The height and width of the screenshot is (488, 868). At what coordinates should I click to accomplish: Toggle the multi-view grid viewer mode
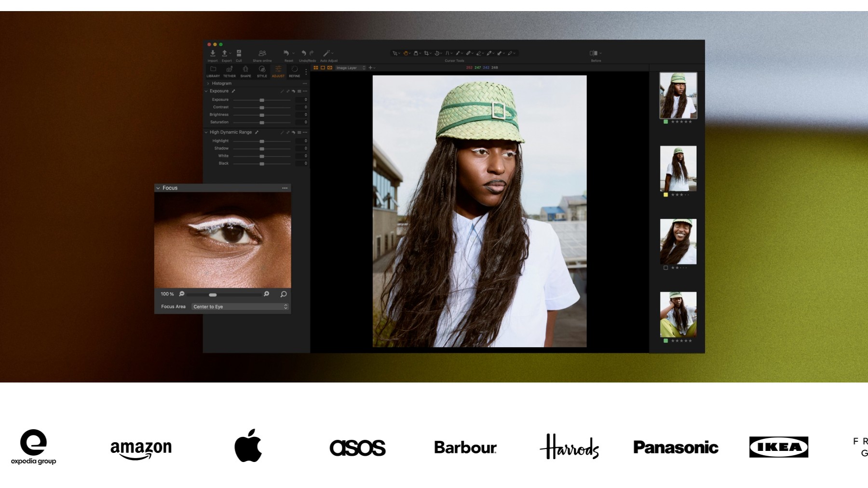click(x=316, y=68)
